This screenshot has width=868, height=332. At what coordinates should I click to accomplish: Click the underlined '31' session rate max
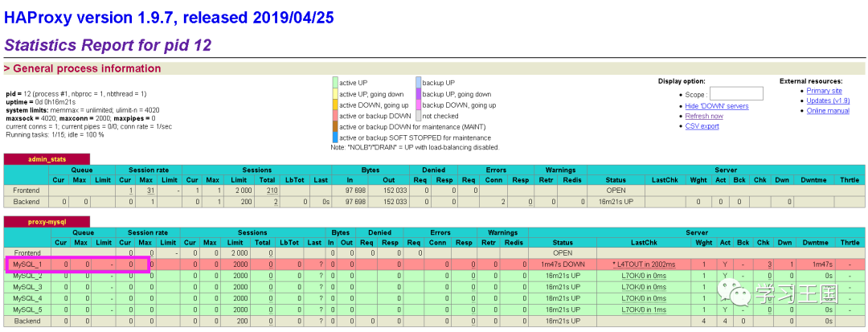150,191
